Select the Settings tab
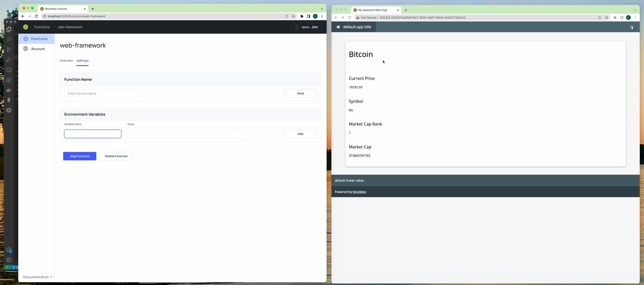Viewport: 644px width, 285px height. click(82, 60)
